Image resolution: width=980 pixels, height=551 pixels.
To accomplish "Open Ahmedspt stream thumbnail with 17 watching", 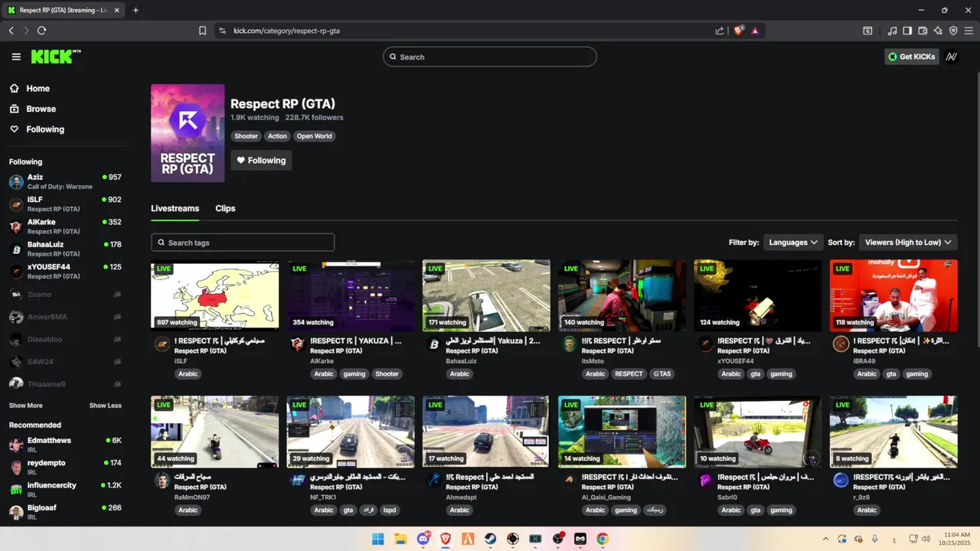I will [x=486, y=432].
